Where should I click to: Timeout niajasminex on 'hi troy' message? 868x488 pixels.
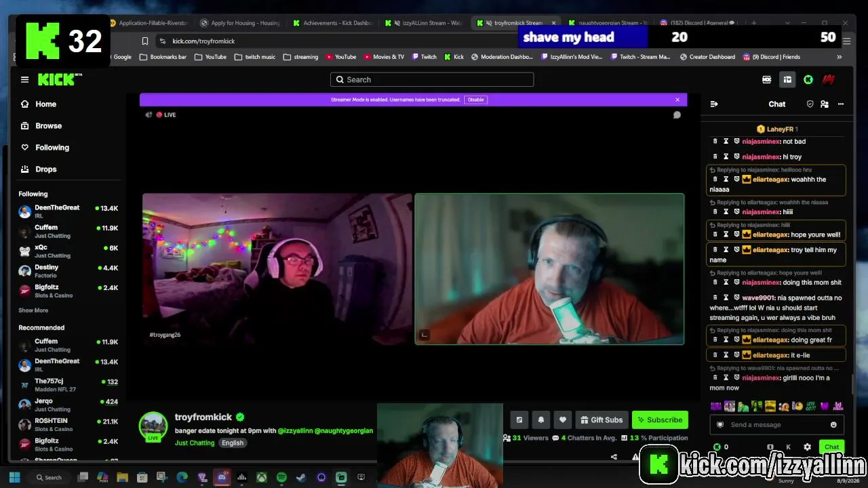726,157
